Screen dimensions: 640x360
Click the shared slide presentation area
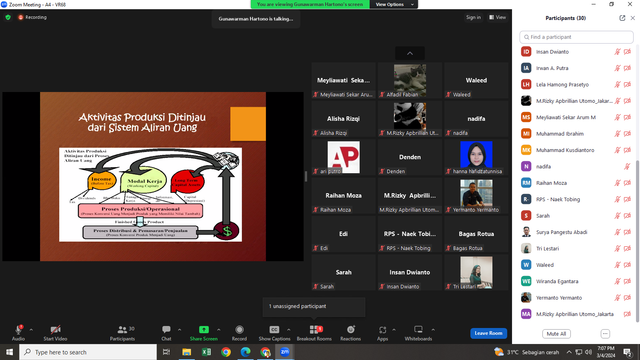(x=153, y=176)
